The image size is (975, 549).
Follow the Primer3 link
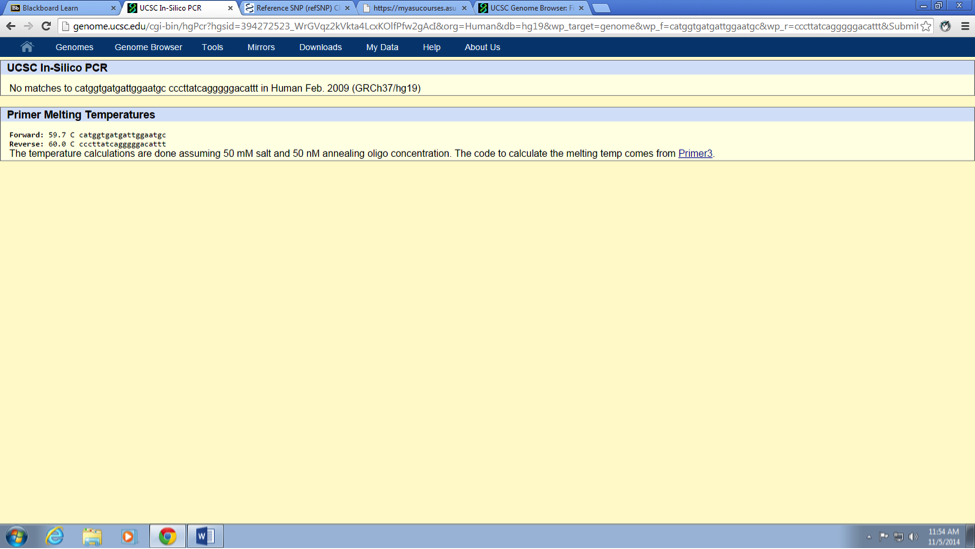695,154
